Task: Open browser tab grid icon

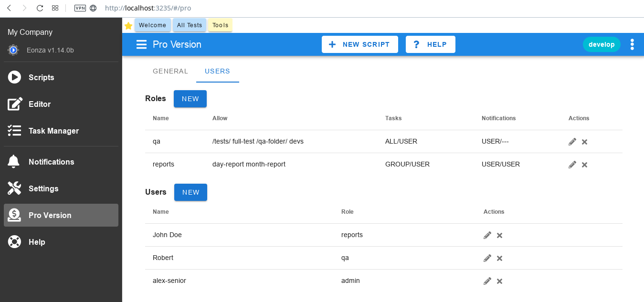Action: pyautogui.click(x=55, y=8)
